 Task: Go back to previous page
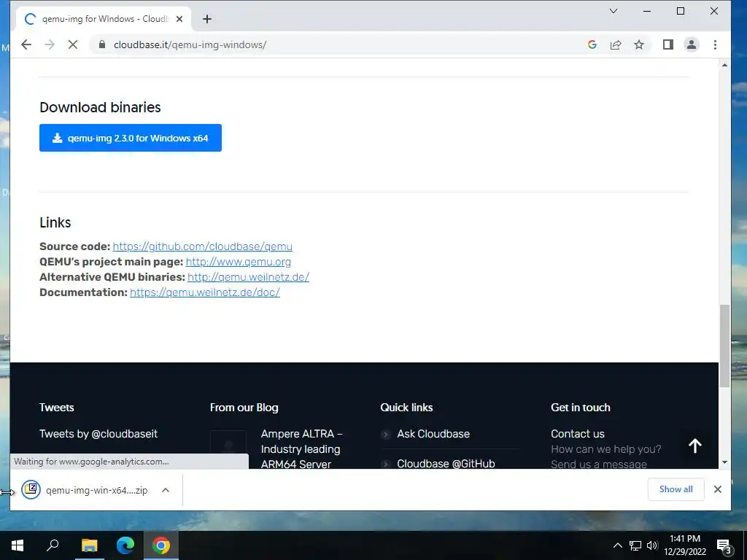(26, 44)
